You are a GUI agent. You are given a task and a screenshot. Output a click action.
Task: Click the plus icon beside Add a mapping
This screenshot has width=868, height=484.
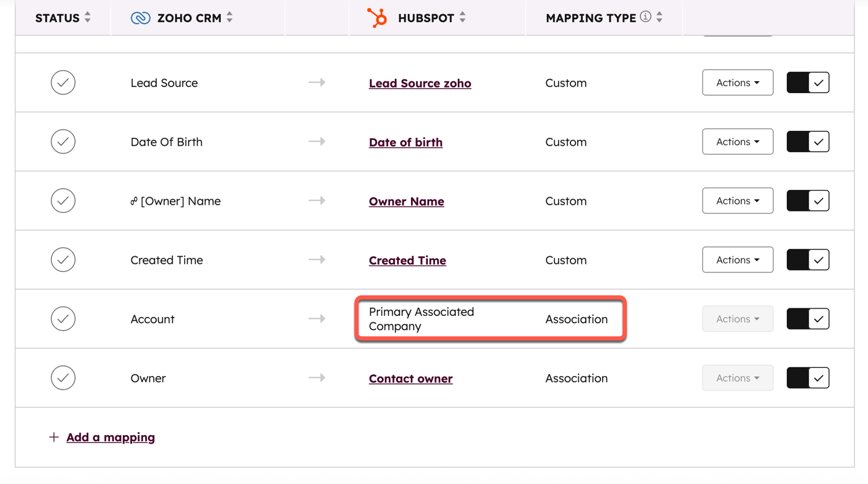click(x=54, y=437)
